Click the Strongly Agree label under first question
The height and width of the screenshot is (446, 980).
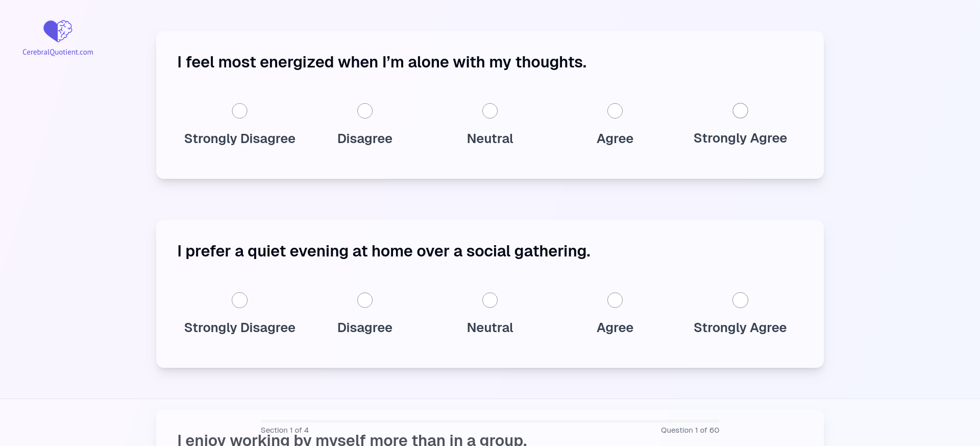[740, 138]
